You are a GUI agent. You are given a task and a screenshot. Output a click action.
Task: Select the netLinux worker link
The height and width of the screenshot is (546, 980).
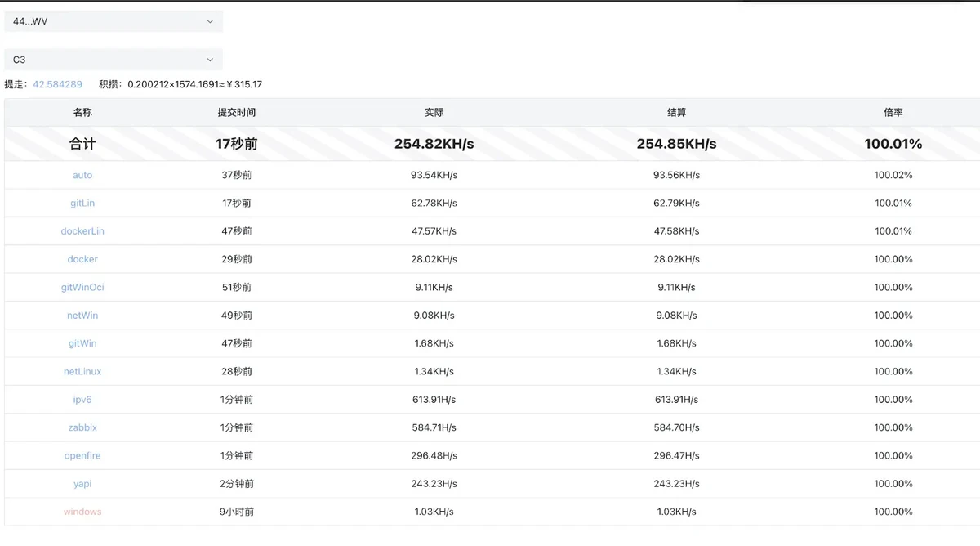(x=82, y=371)
